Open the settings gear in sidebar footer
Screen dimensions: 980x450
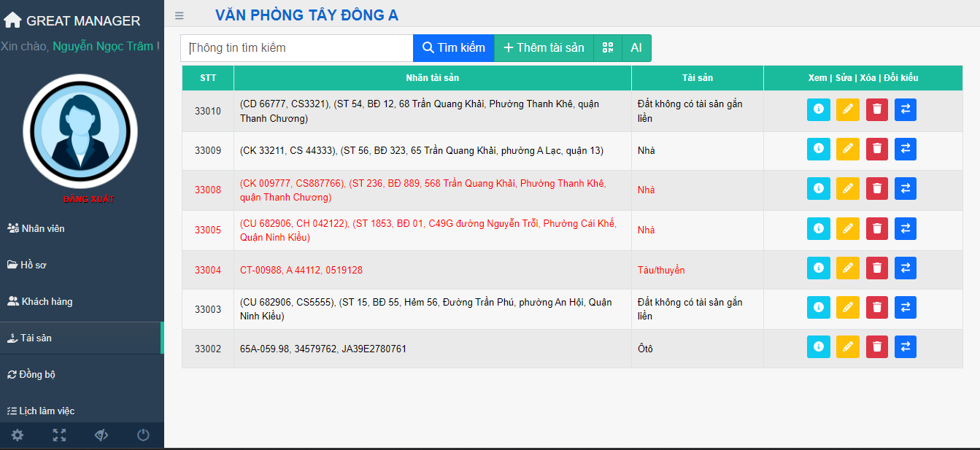18,435
